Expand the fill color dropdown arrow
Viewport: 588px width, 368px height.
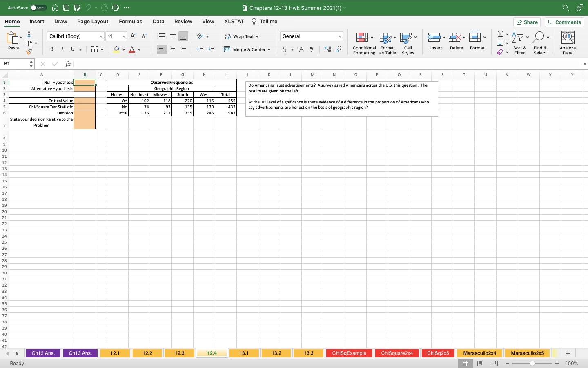(x=124, y=50)
